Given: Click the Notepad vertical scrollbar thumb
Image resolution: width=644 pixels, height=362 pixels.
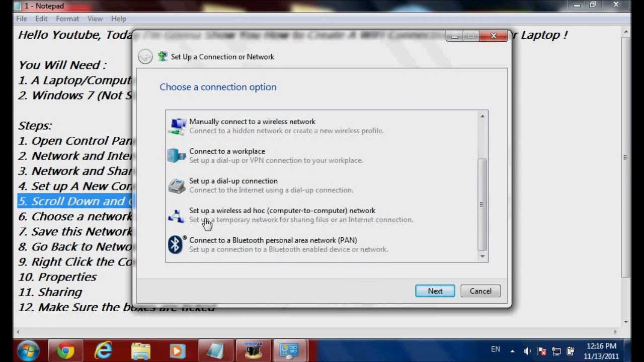Looking at the screenshot, I should (625, 157).
